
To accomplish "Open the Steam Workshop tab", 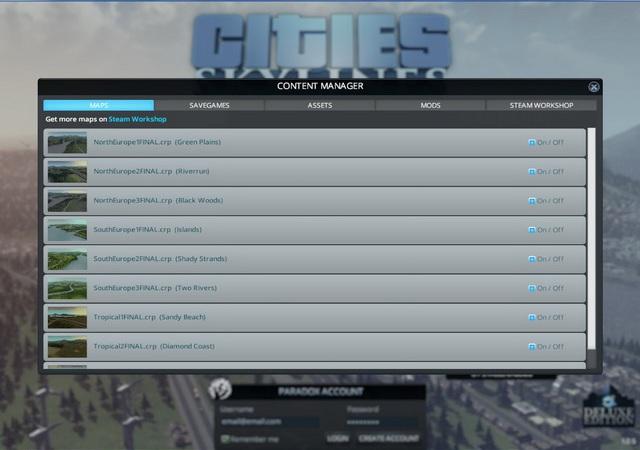I will tap(541, 105).
